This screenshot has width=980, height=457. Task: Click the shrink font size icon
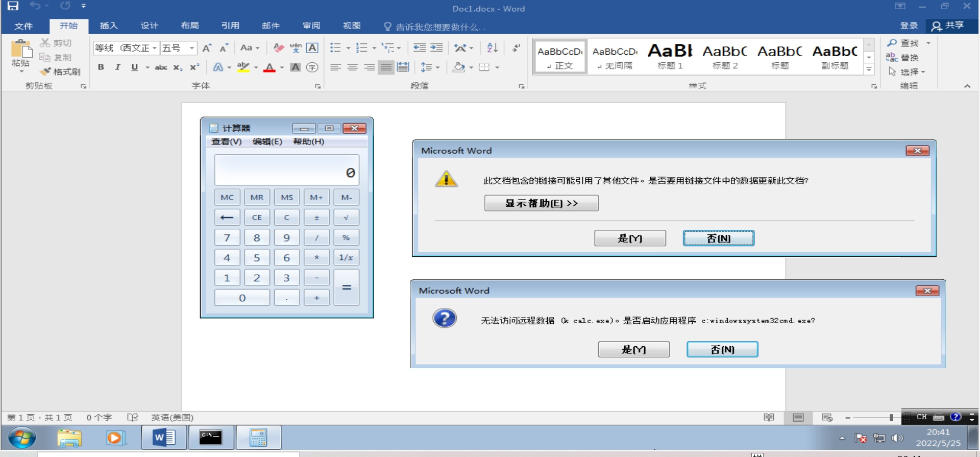(x=224, y=48)
